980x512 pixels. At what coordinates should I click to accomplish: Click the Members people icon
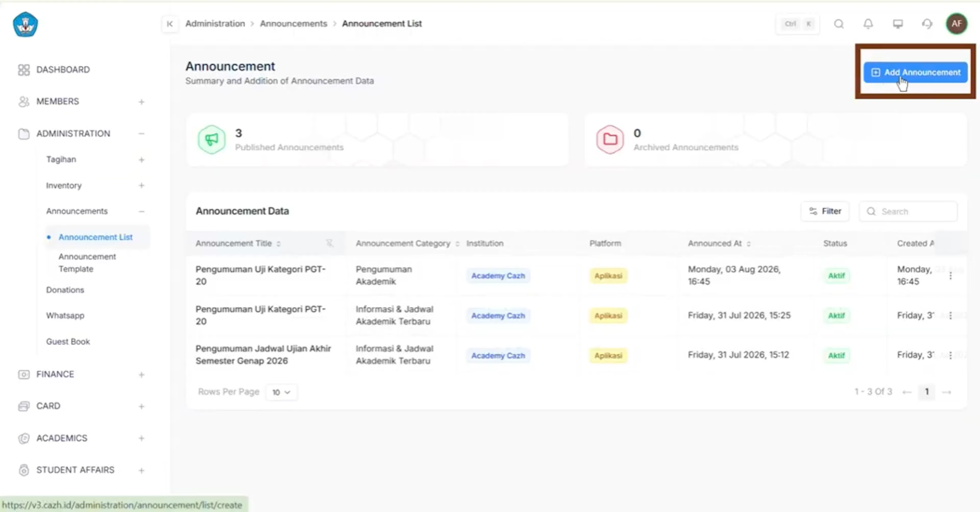[23, 101]
